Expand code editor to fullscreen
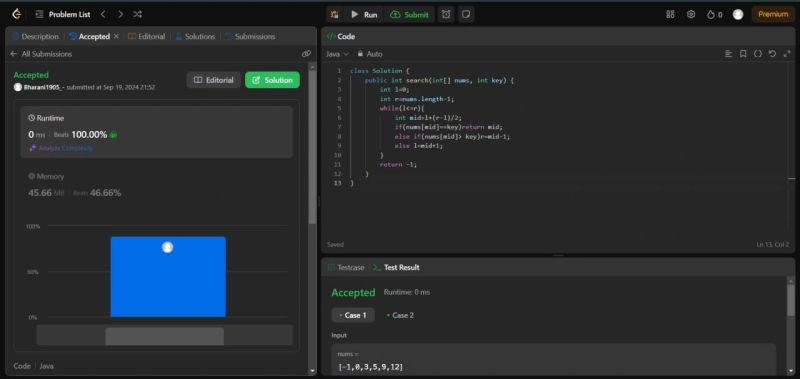Image resolution: width=800 pixels, height=379 pixels. (x=787, y=54)
